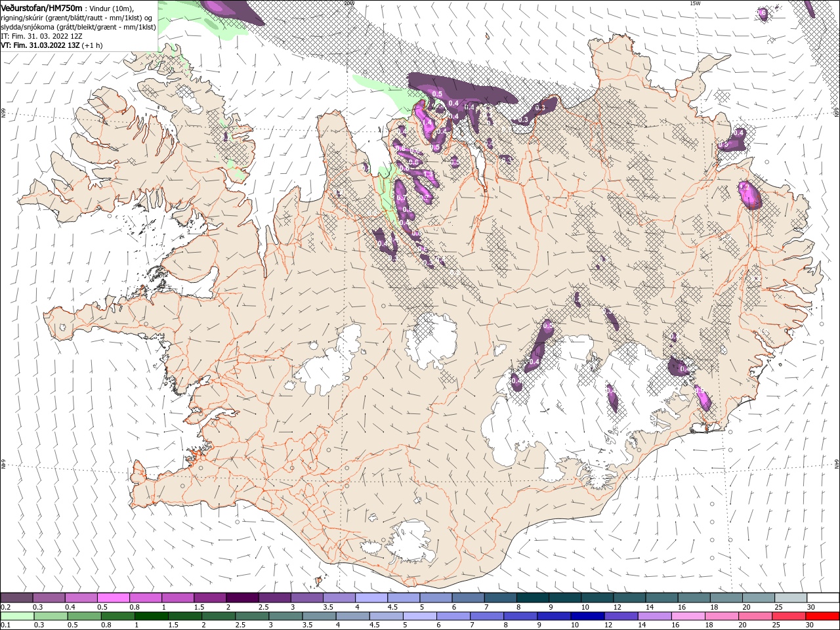Click the 20W longitude label
840x630 pixels.
pos(349,3)
